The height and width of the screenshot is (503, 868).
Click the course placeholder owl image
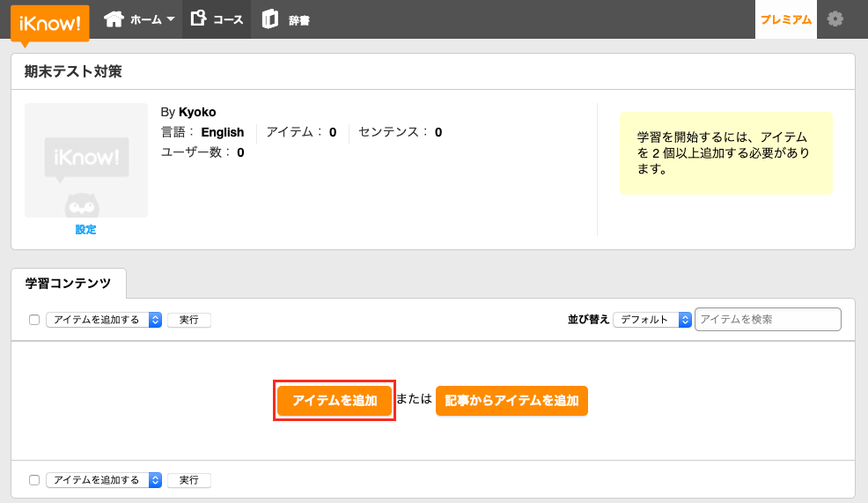86,160
